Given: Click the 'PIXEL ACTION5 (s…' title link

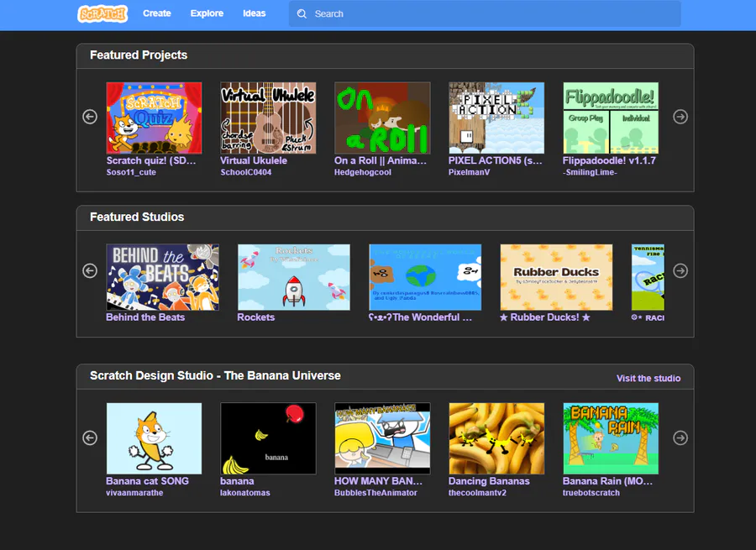Looking at the screenshot, I should click(495, 160).
